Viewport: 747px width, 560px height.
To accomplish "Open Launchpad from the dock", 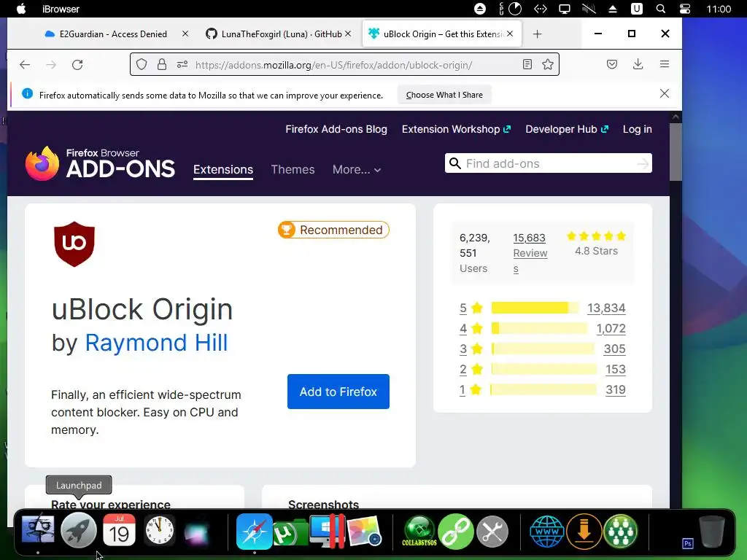I will (x=79, y=530).
